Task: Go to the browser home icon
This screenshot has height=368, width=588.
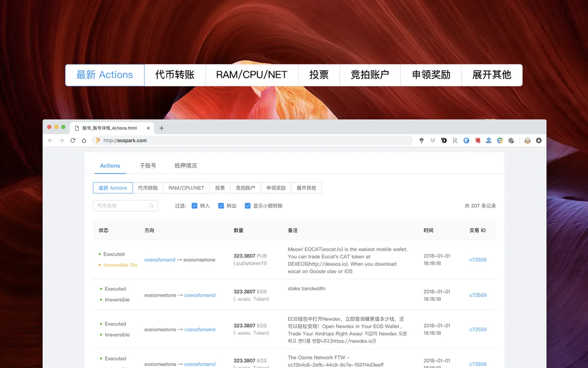Action: click(x=84, y=140)
